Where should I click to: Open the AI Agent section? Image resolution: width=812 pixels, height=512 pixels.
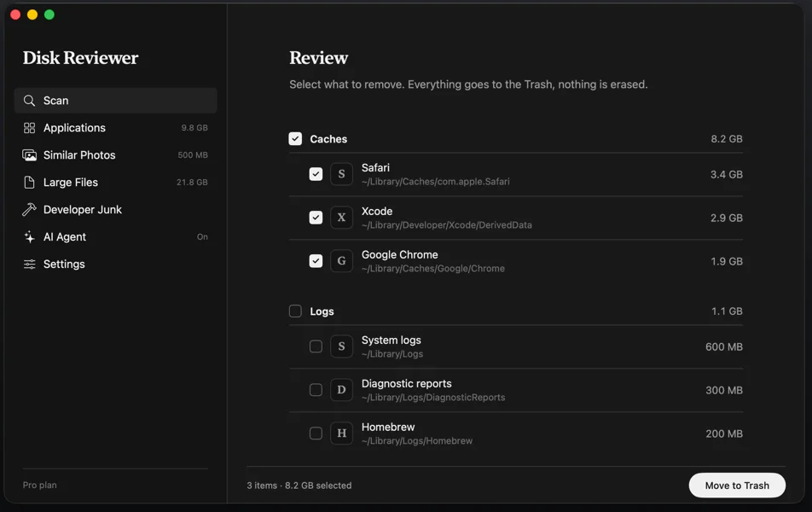point(115,237)
